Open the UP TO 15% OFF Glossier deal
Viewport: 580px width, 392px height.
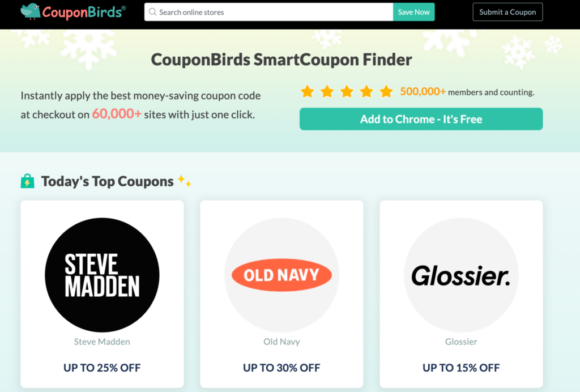coord(460,367)
